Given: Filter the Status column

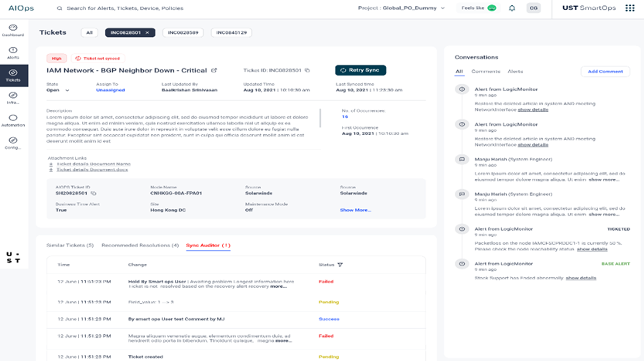Looking at the screenshot, I should pos(340,265).
